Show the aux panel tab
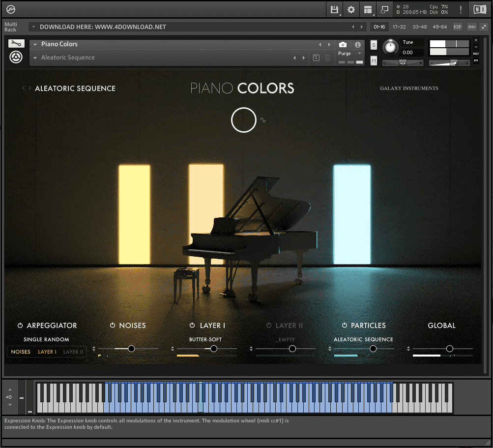 (472, 27)
